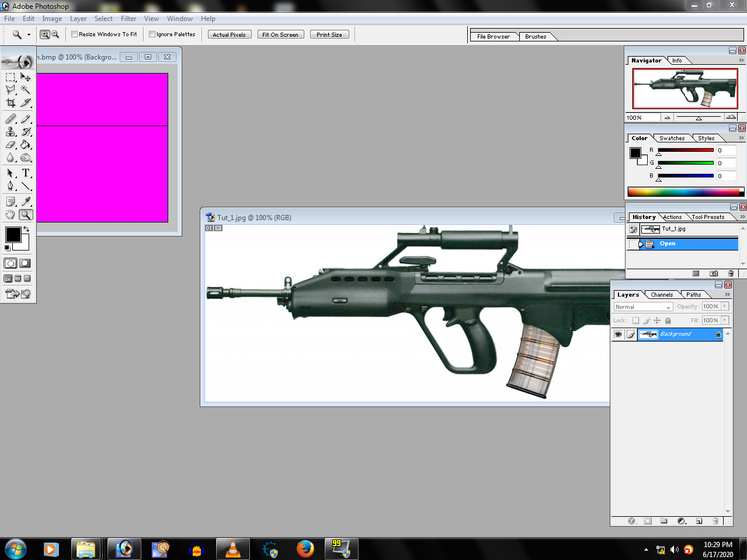Open a new adjustment layer

tap(680, 520)
